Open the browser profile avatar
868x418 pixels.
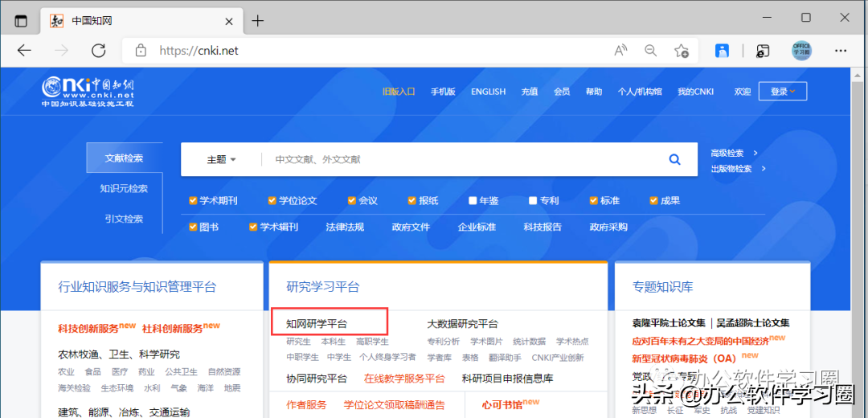(x=801, y=51)
